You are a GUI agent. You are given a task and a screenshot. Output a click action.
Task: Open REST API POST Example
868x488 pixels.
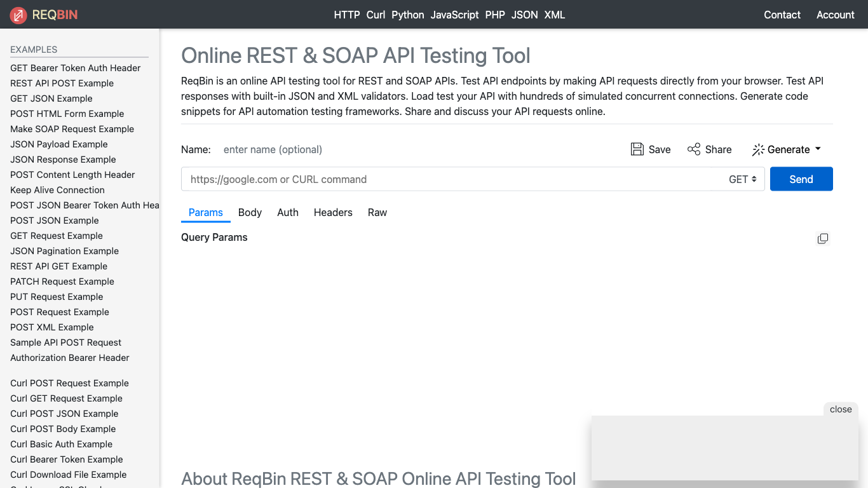coord(62,83)
